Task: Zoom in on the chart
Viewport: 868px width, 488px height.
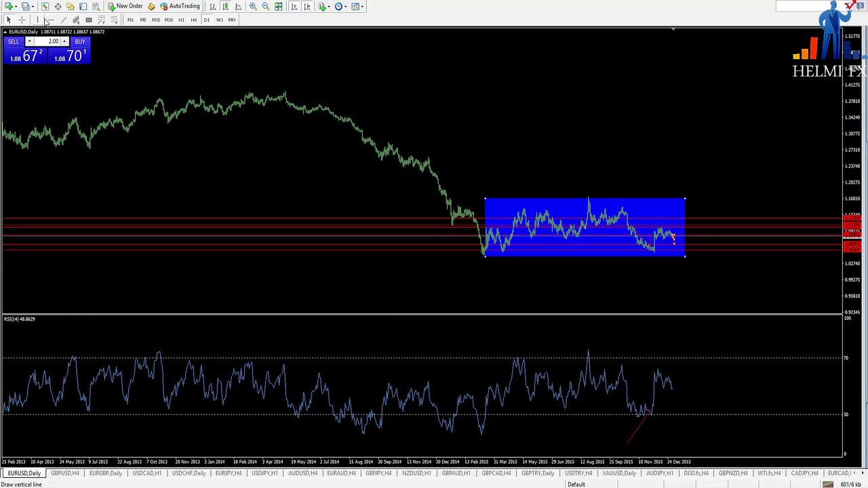Action: pos(253,6)
